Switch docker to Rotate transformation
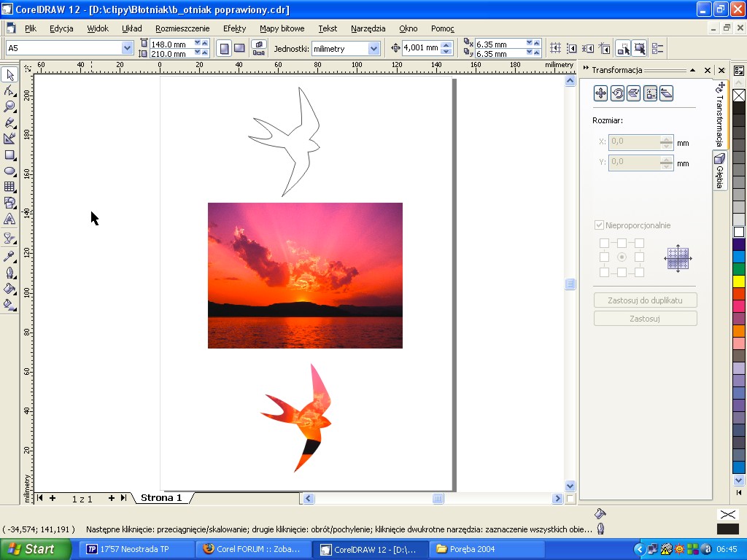The height and width of the screenshot is (560, 747). (x=617, y=93)
